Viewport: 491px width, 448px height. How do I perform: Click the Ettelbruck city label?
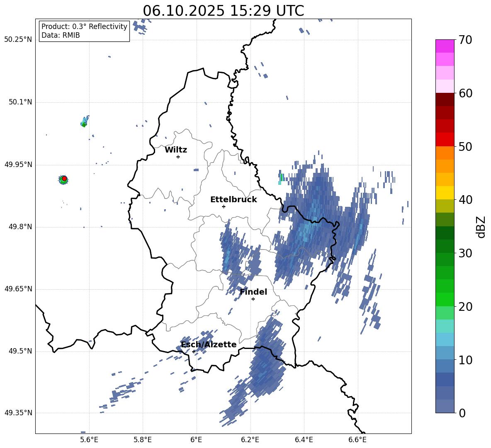click(233, 200)
